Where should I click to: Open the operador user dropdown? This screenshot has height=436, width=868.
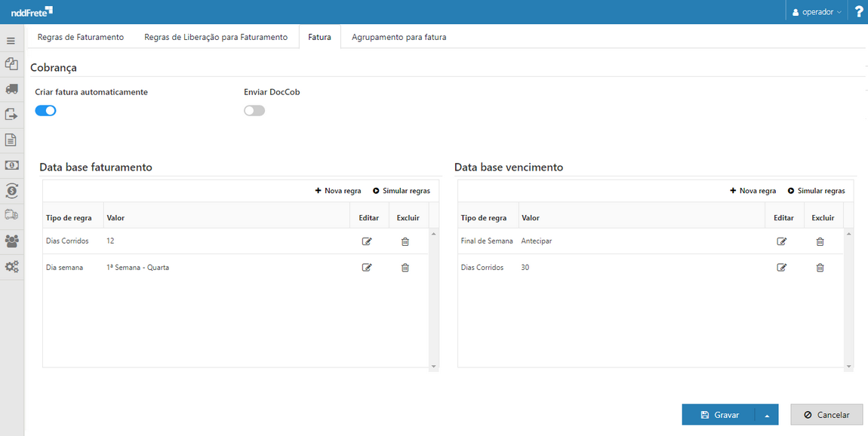[816, 11]
